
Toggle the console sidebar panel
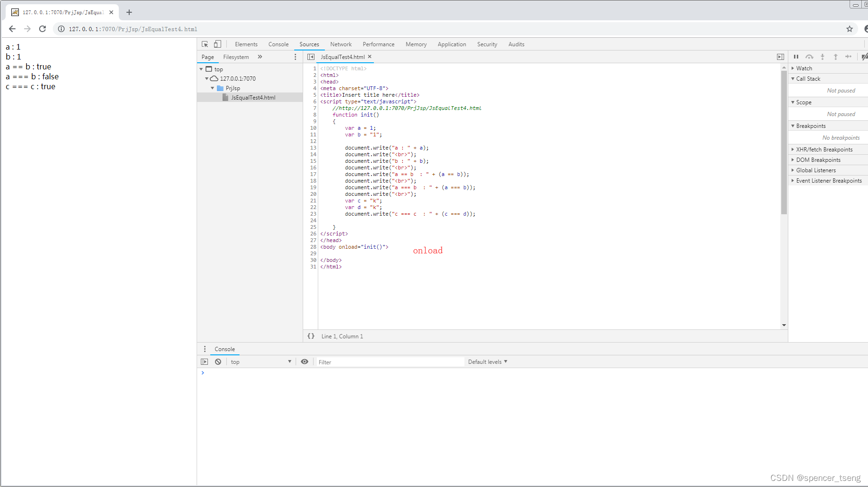point(205,361)
